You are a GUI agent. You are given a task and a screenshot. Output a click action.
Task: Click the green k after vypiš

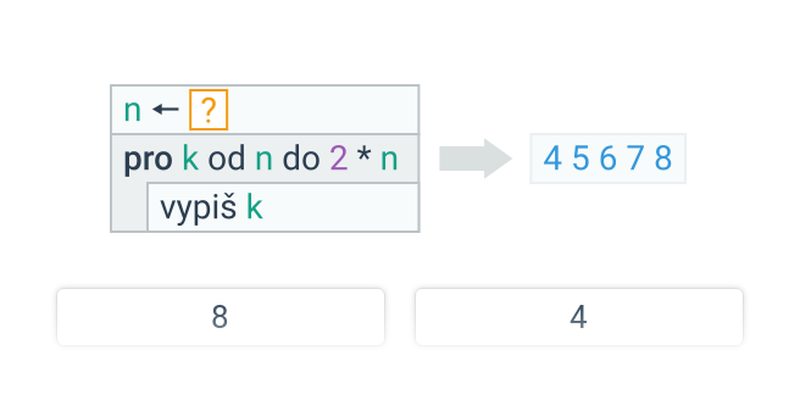pyautogui.click(x=255, y=208)
